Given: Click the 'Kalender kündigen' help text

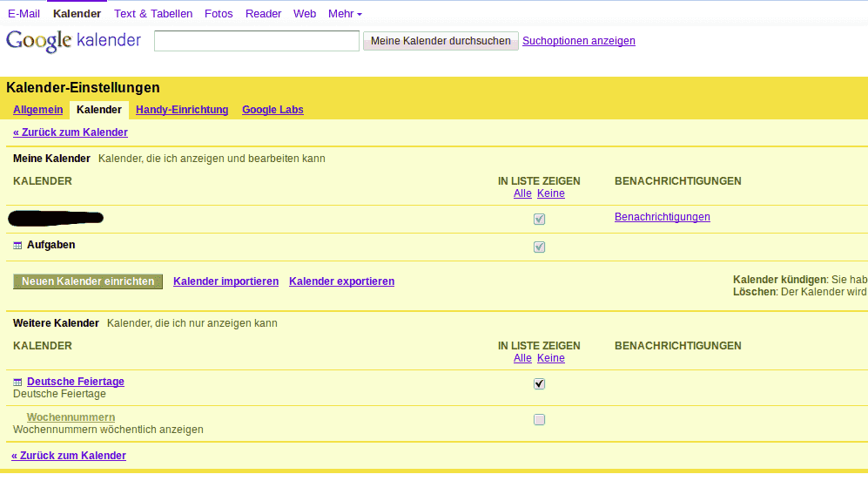Looking at the screenshot, I should [x=800, y=280].
